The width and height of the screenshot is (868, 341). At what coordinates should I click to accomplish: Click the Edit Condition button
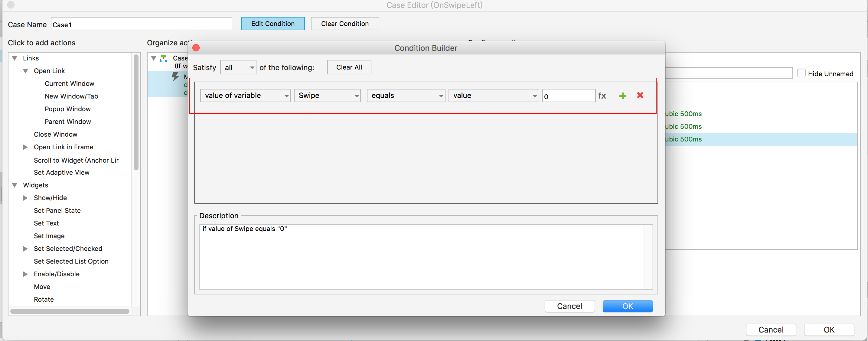pos(272,24)
